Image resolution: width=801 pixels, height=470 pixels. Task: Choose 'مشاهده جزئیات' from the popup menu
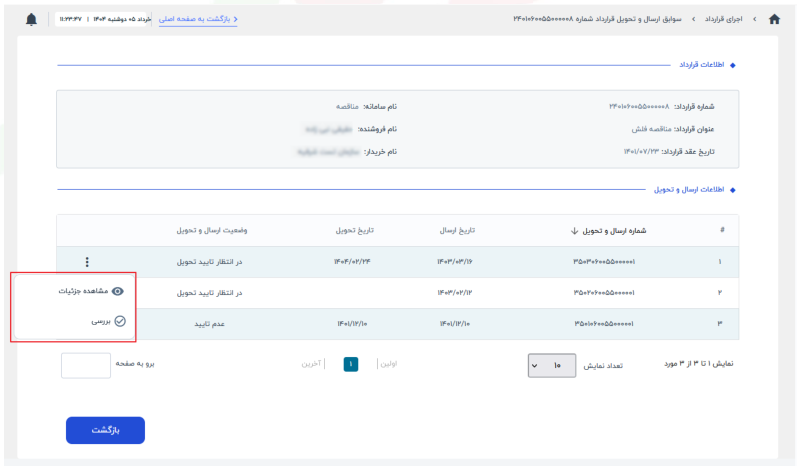click(x=91, y=291)
